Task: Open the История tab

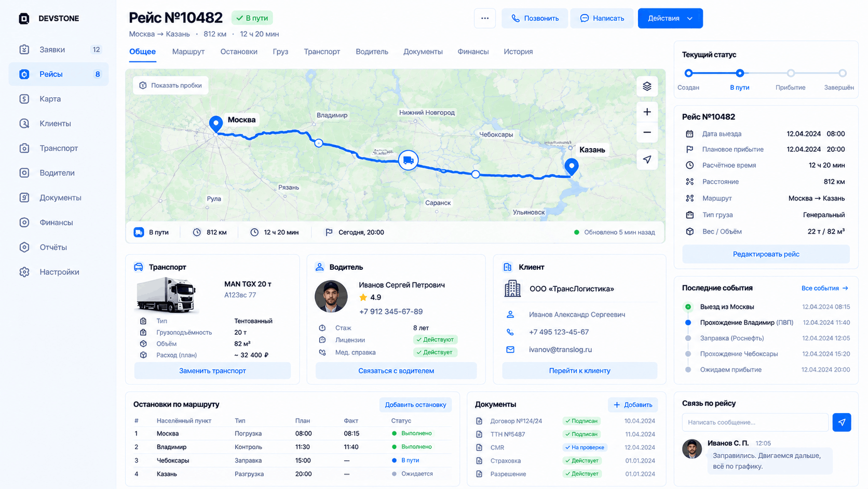Action: pos(518,51)
